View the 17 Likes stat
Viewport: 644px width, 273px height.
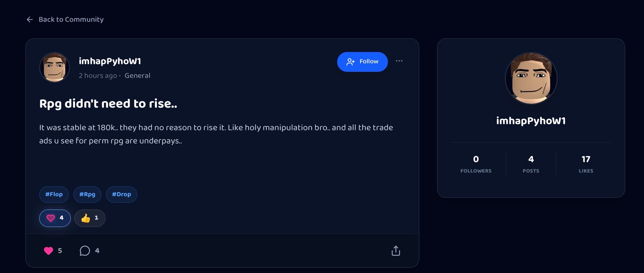tap(586, 164)
